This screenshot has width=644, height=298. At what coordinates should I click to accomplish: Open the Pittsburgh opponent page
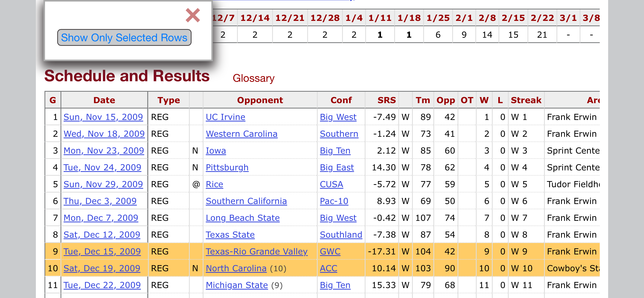coord(227,167)
